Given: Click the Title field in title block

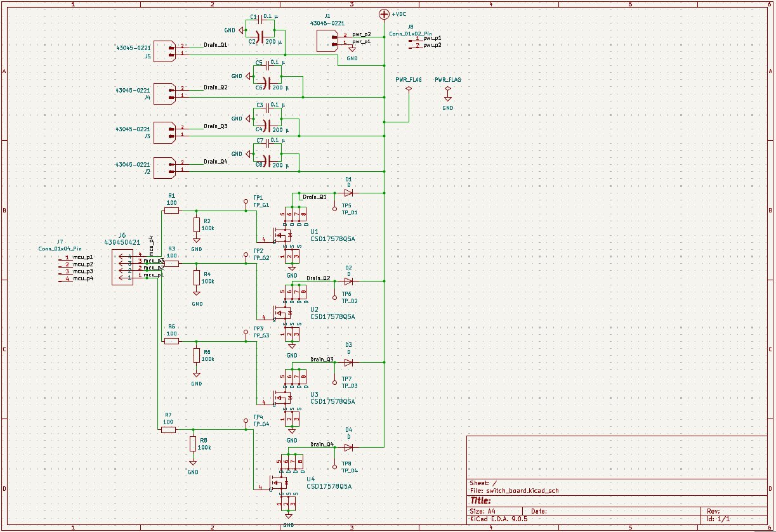Looking at the screenshot, I should click(480, 500).
